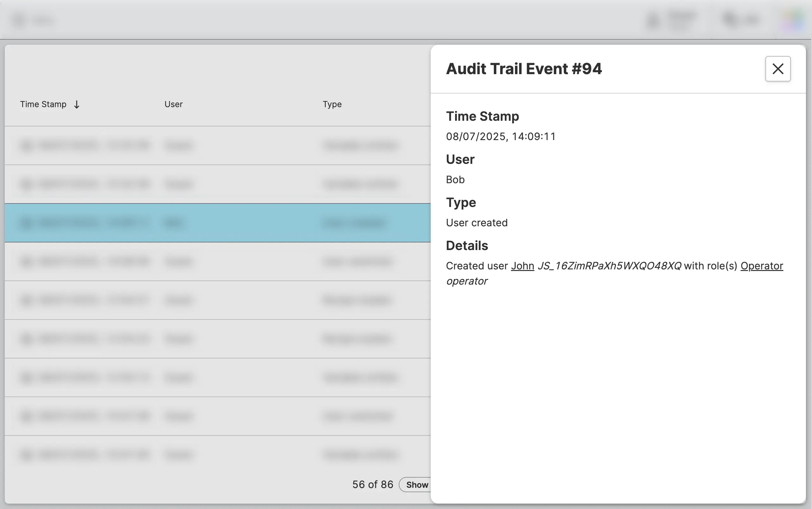Click the Type column header
Image resolution: width=812 pixels, height=509 pixels.
coord(332,104)
